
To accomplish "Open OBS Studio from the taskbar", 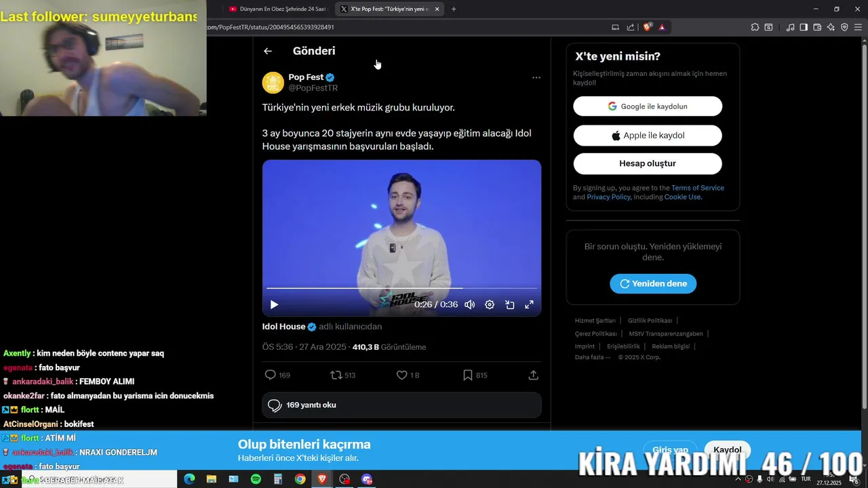I will pos(344,479).
